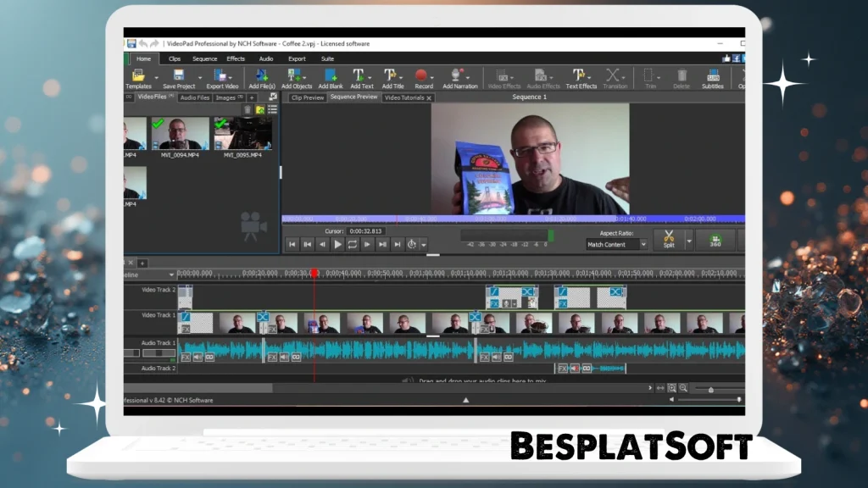Open the 360 video button
868x488 pixels.
point(715,240)
